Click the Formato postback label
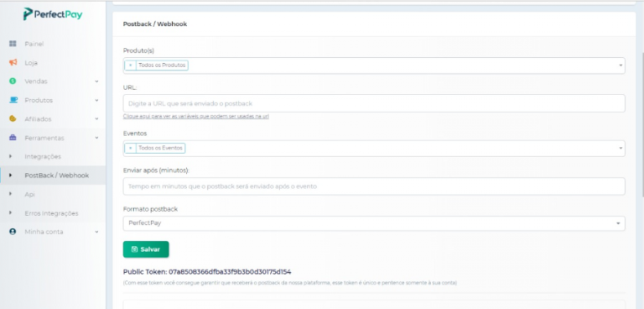The image size is (644, 309). point(150,209)
